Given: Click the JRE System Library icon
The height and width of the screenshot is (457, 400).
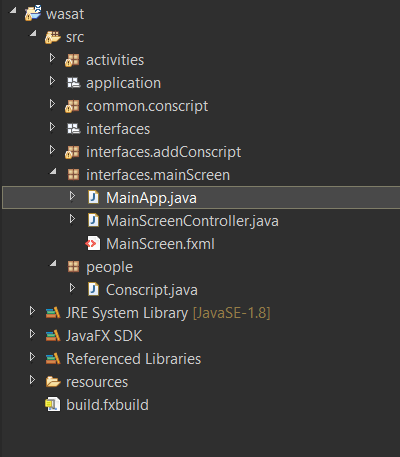Looking at the screenshot, I should [x=53, y=313].
